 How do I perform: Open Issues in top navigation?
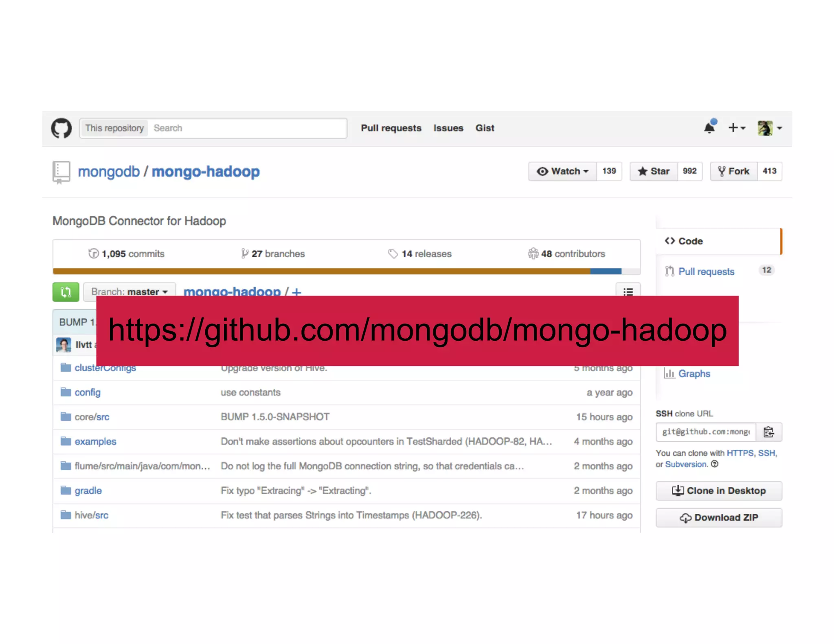(448, 128)
